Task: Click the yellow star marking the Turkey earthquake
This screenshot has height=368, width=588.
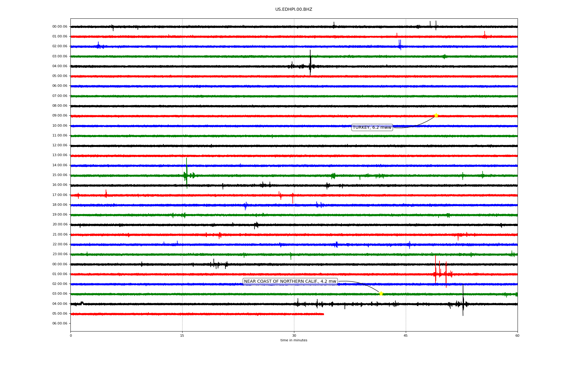Action: pos(436,116)
